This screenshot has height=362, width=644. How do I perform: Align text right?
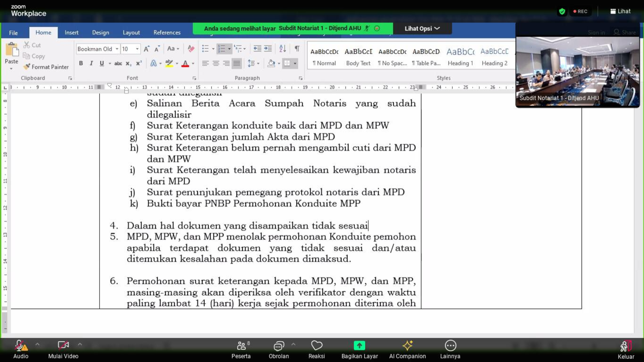pyautogui.click(x=226, y=63)
